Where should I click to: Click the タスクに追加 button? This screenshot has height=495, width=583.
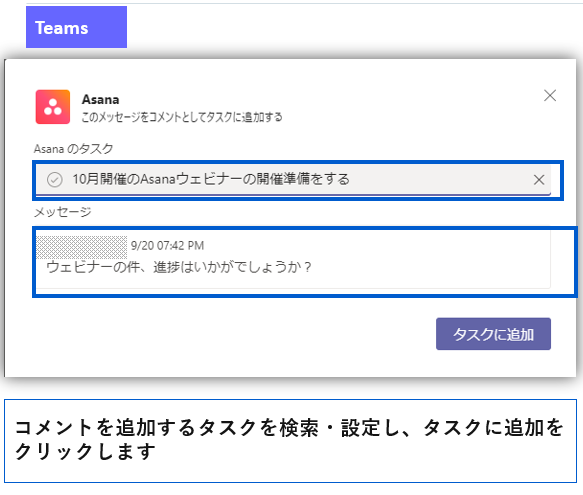(x=493, y=334)
